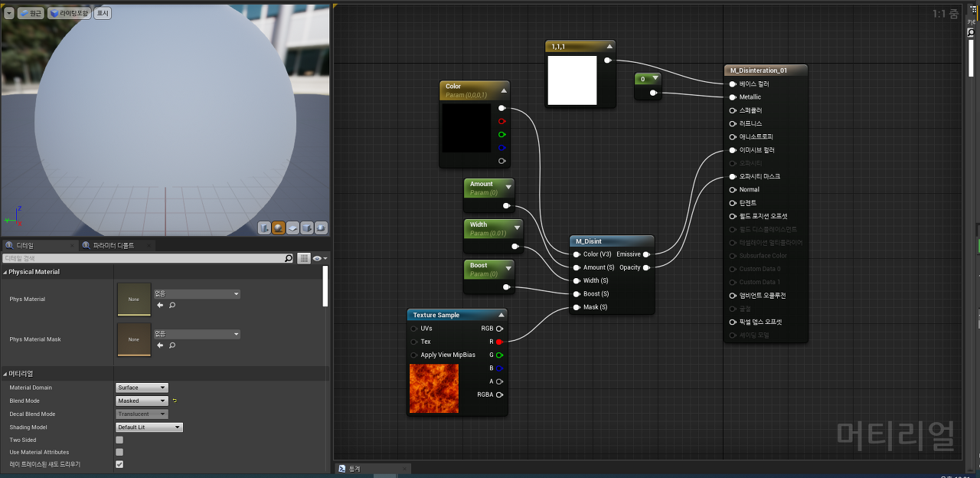Expand the Width parameter node

click(x=517, y=228)
